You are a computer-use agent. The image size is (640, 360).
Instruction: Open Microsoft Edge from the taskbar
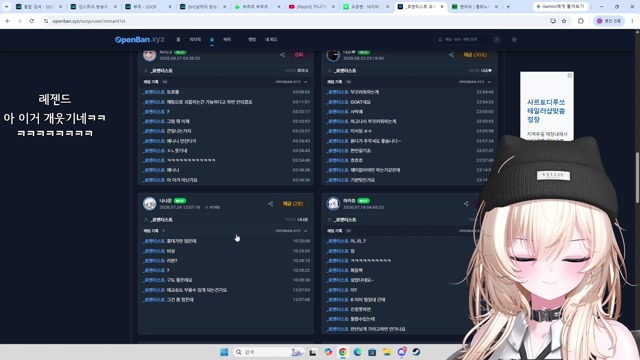[358, 352]
